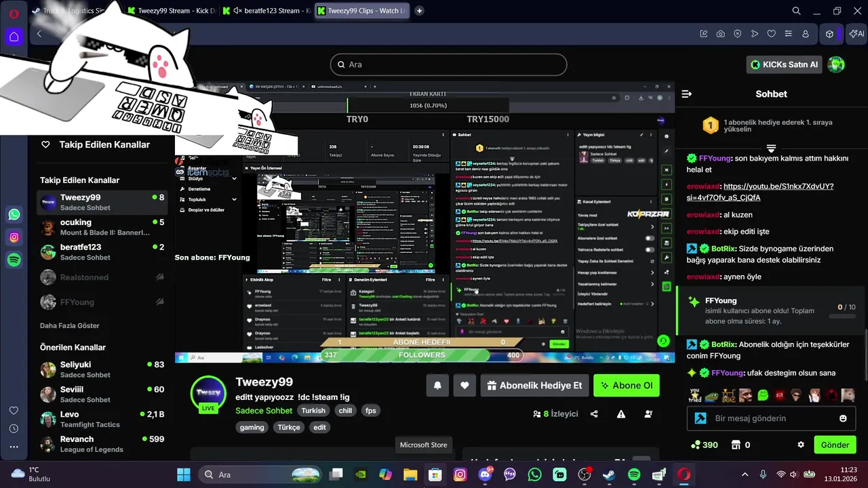The image size is (868, 488).
Task: Open Spotify in the Opera sidebar
Action: [x=14, y=260]
